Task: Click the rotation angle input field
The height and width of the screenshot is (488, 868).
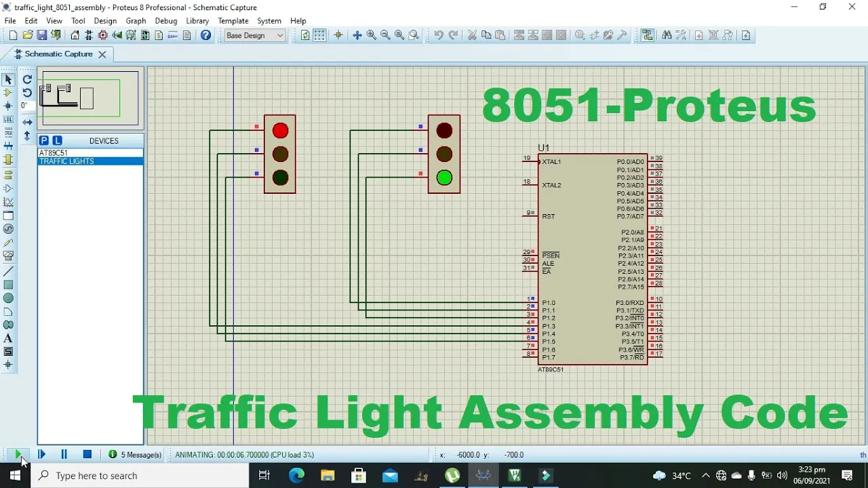Action: 26,106
